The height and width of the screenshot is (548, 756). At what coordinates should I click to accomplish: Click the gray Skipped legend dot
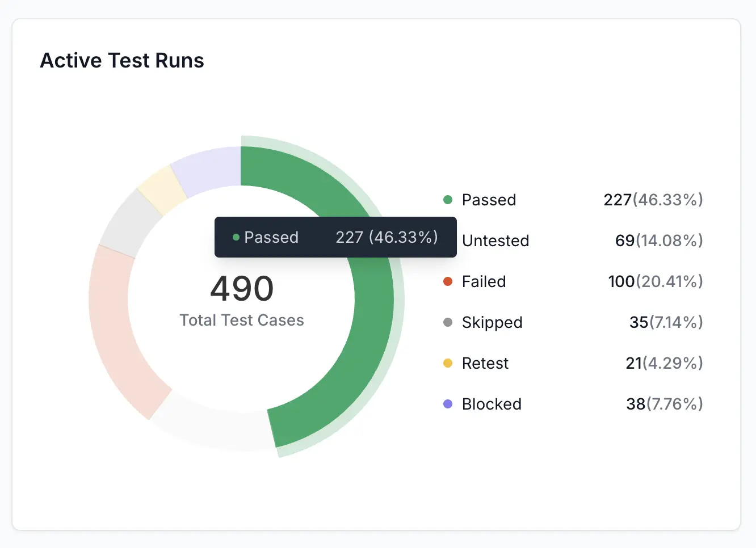(448, 322)
